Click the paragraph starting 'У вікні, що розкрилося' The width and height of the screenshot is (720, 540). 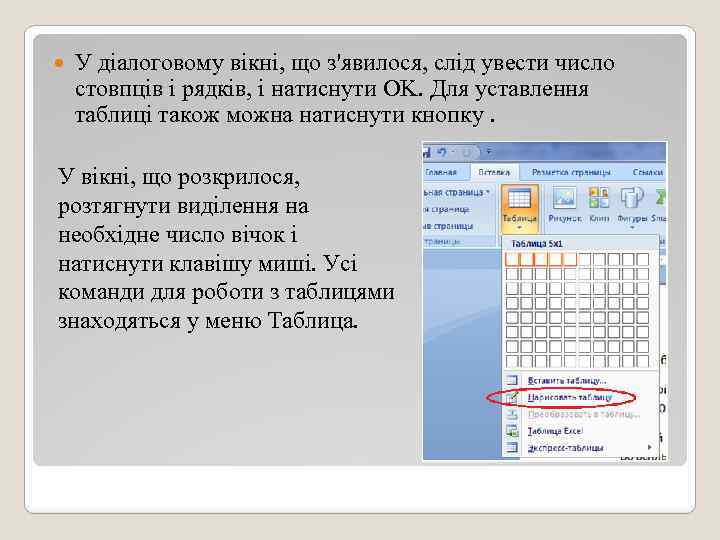tap(226, 248)
